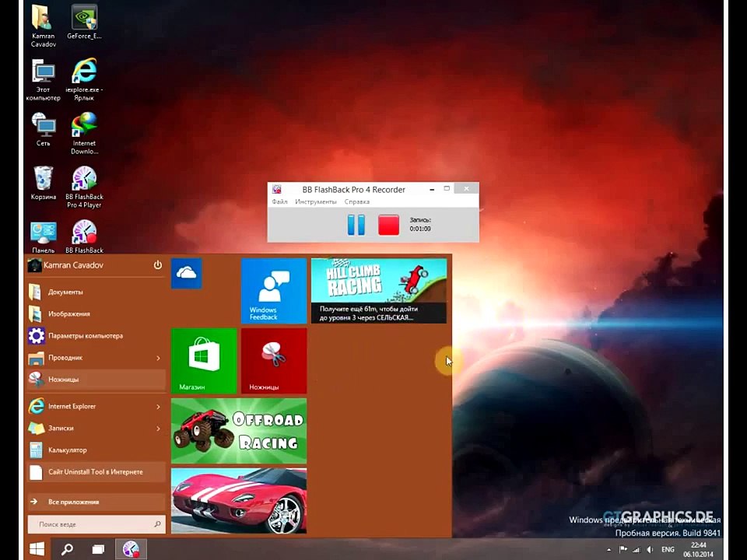Click the Запись 0:01:00 timer text
This screenshot has height=560, width=747.
[420, 224]
